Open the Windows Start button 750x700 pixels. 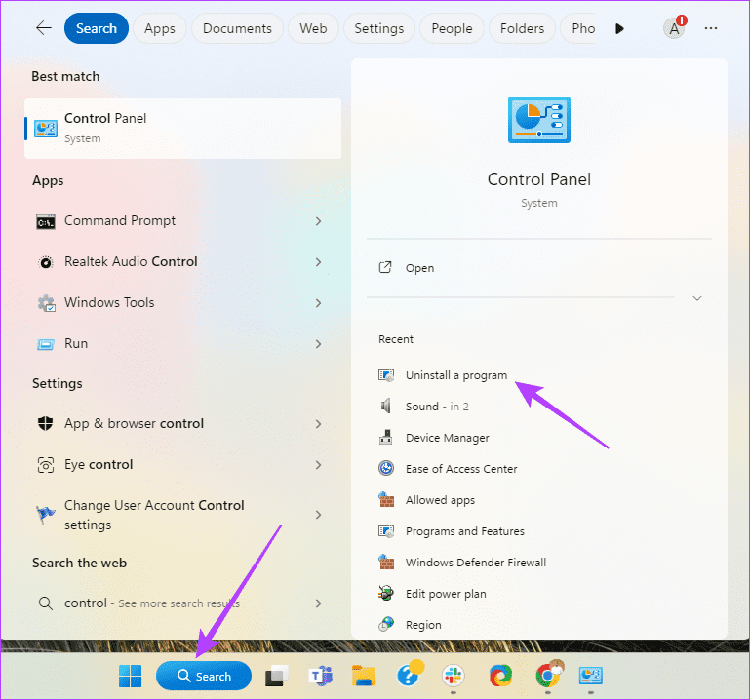(128, 676)
